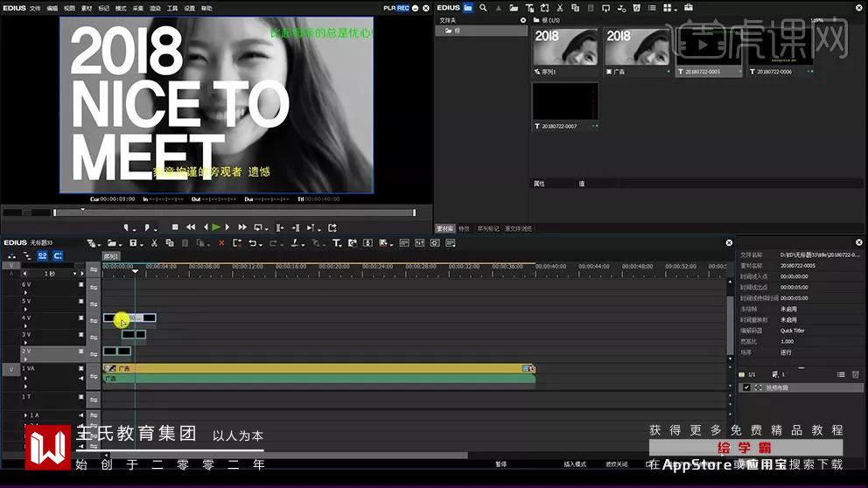Click the Add title icon in the bin toolbar

[529, 8]
